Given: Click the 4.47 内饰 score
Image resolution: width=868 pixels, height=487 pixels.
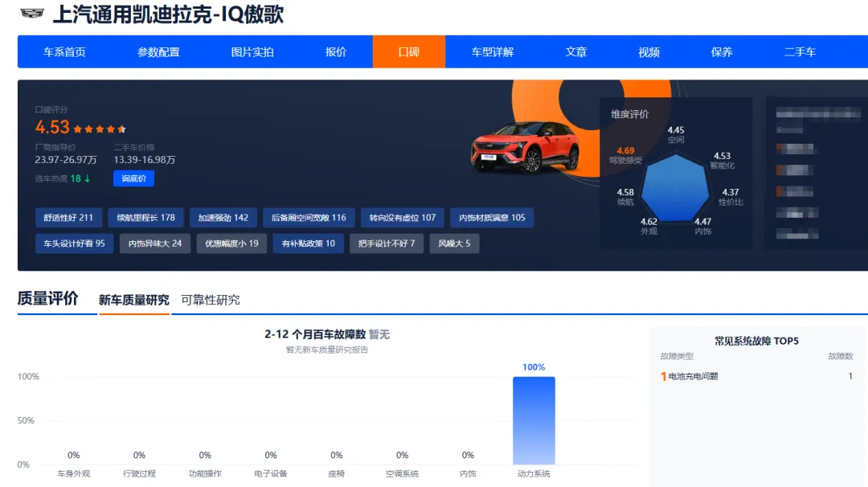Looking at the screenshot, I should 703,227.
